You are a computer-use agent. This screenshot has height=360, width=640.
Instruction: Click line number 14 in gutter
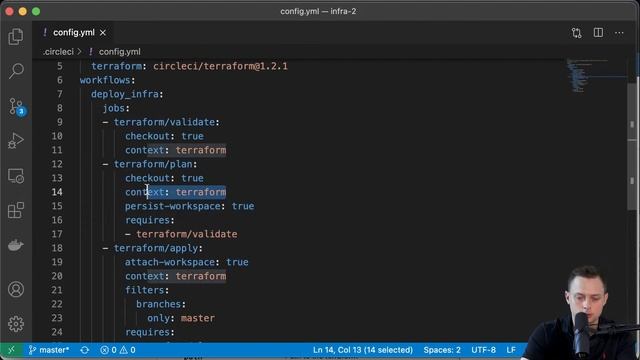[57, 192]
